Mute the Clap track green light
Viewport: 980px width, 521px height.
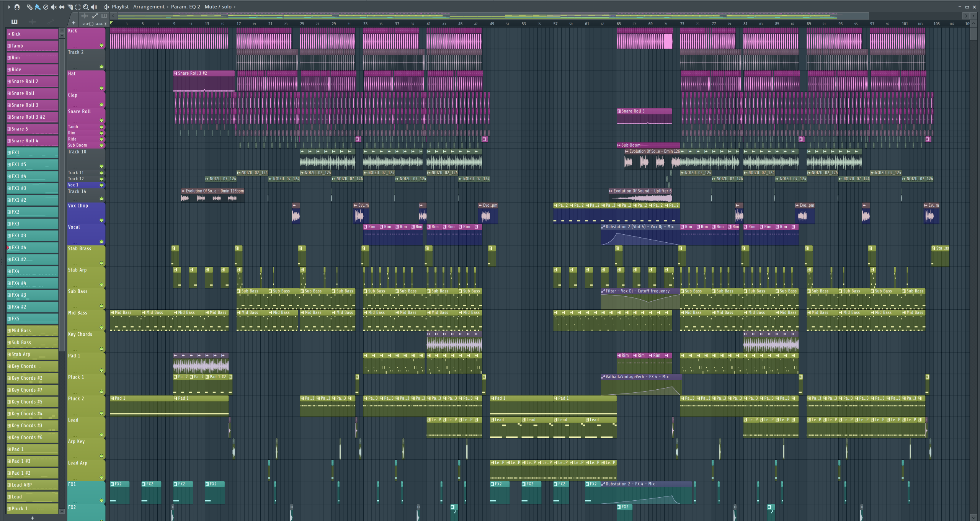(101, 105)
